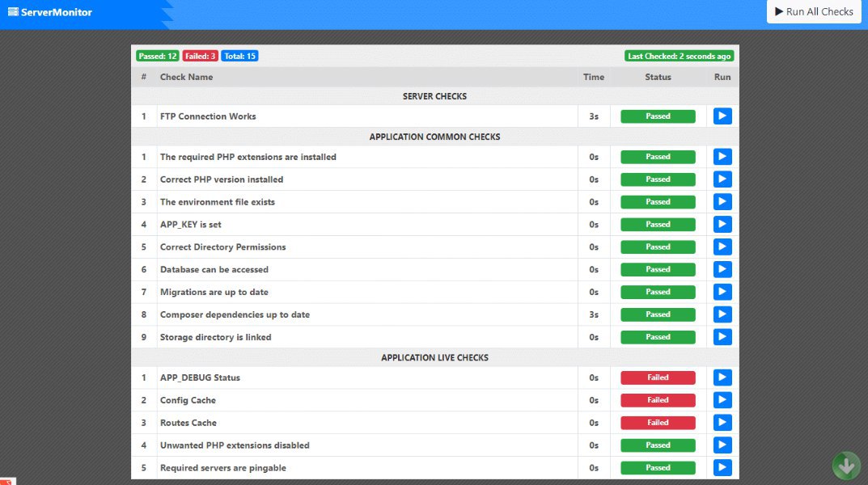Run the Required servers are pingable check
The height and width of the screenshot is (485, 868).
click(x=722, y=467)
